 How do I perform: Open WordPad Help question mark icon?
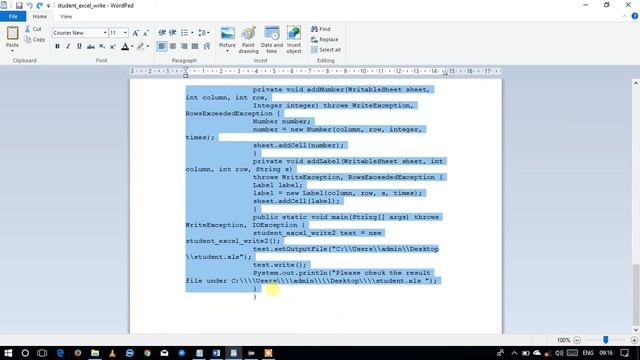coord(634,16)
